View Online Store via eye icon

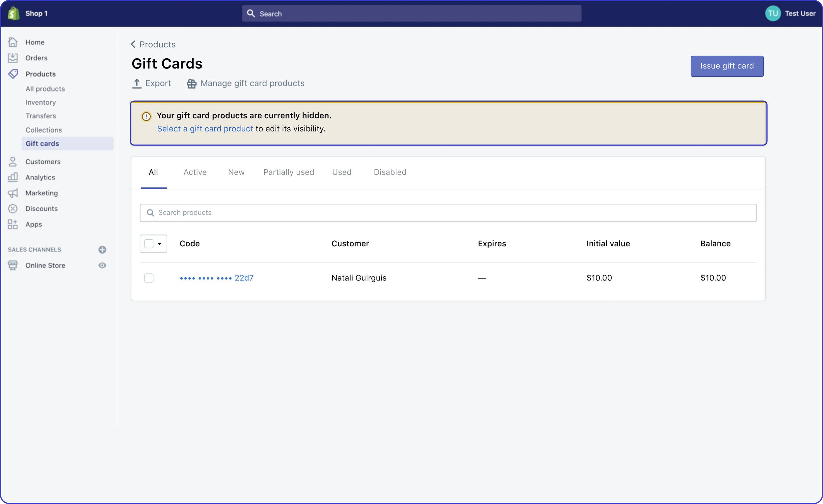(x=102, y=266)
